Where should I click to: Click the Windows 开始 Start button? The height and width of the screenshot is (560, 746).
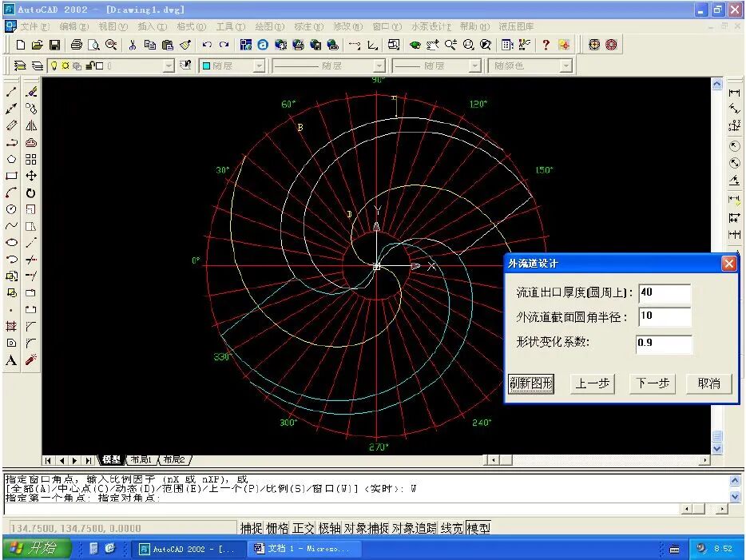coord(37,549)
